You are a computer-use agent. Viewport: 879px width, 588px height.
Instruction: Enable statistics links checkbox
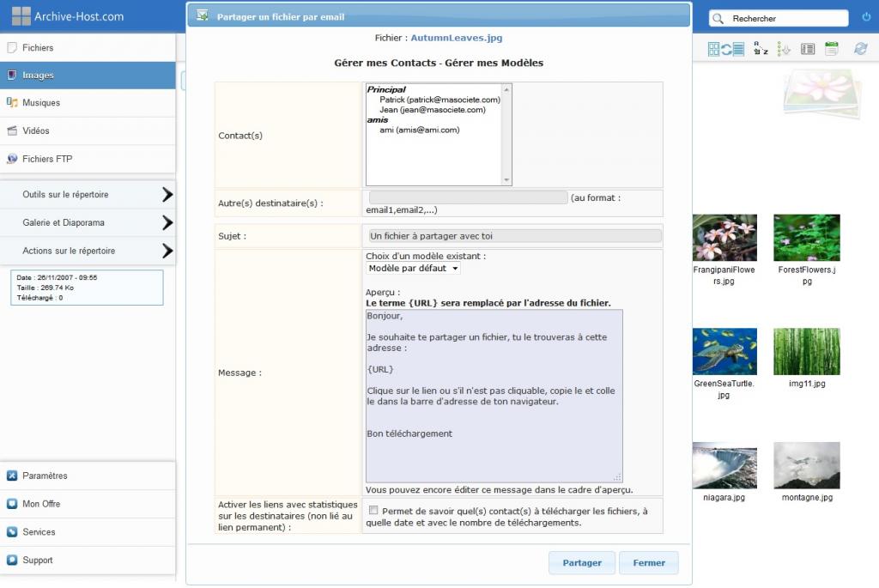coord(373,511)
